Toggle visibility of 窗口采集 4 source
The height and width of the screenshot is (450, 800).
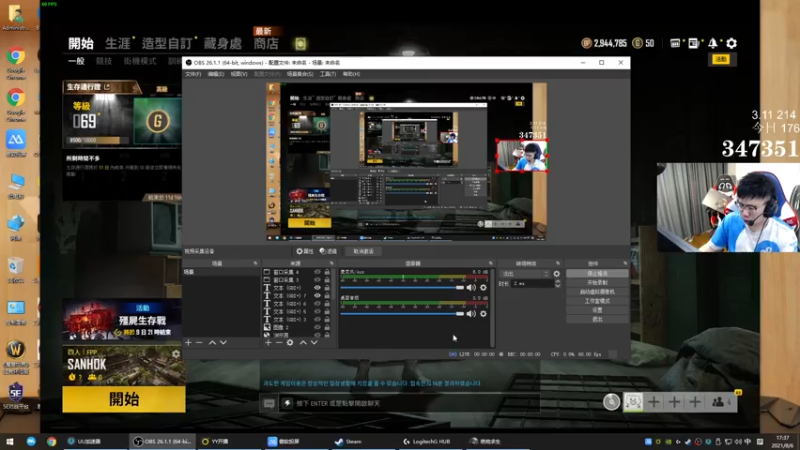(x=317, y=272)
